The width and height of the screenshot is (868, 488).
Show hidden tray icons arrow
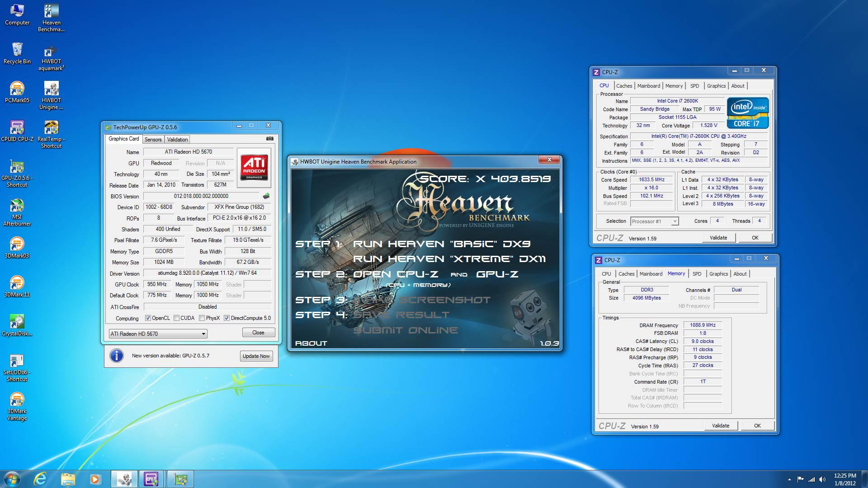click(789, 479)
